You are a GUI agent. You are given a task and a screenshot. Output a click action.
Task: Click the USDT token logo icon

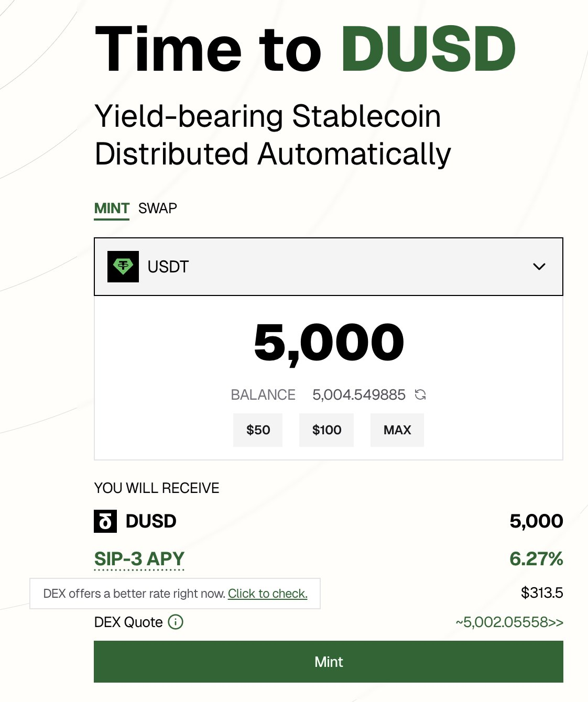point(123,267)
